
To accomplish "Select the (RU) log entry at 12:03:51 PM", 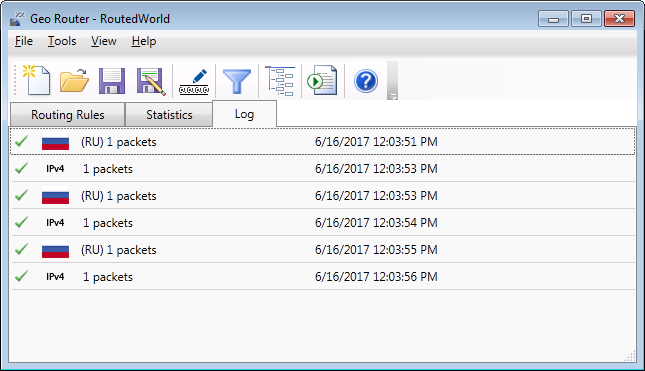I will tap(322, 141).
